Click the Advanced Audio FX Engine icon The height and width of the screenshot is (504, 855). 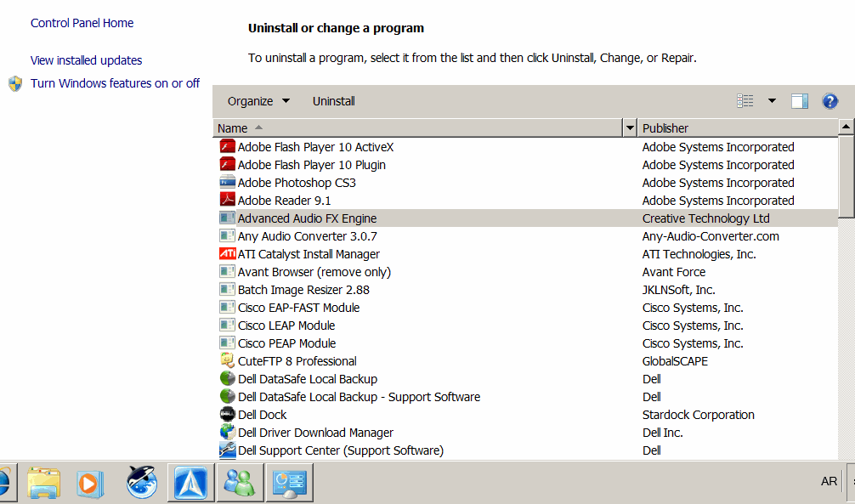(x=228, y=218)
